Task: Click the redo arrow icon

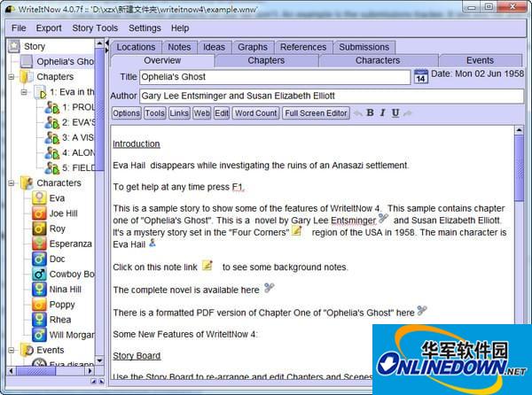Action: point(408,113)
